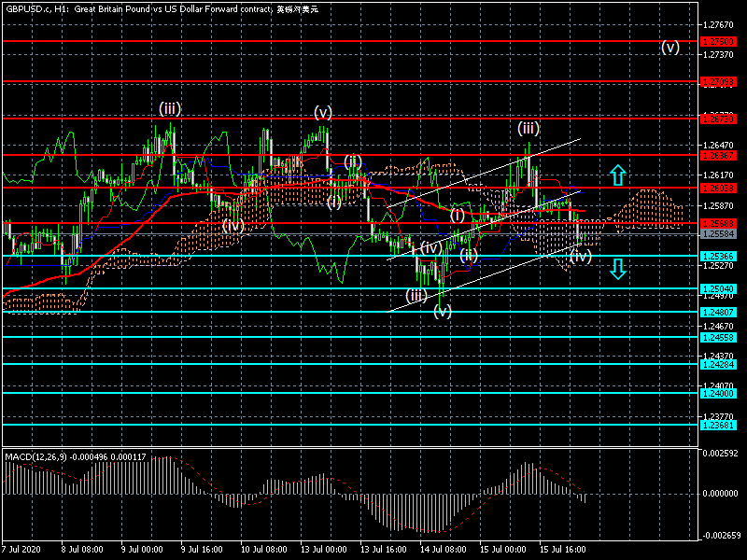The height and width of the screenshot is (560, 747).
Task: Click the cyan up arrow marker
Action: coord(616,174)
